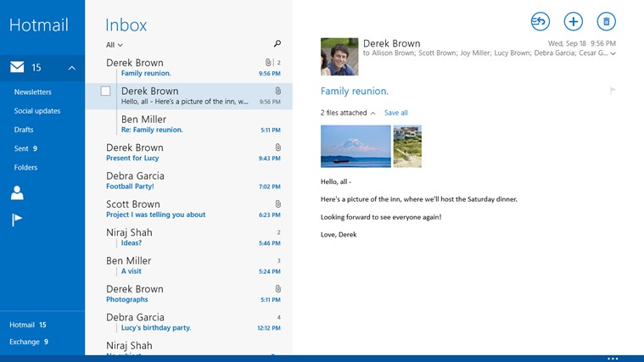Click the paperclip icon on the Photographs email
The height and width of the screenshot is (362, 644).
pos(278,289)
